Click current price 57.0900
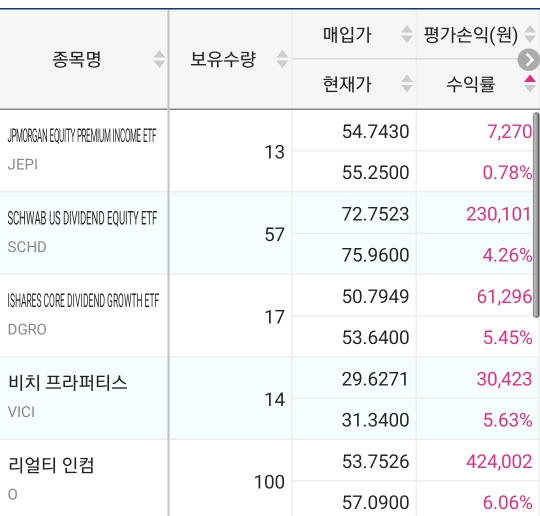The image size is (540, 516). (x=375, y=502)
